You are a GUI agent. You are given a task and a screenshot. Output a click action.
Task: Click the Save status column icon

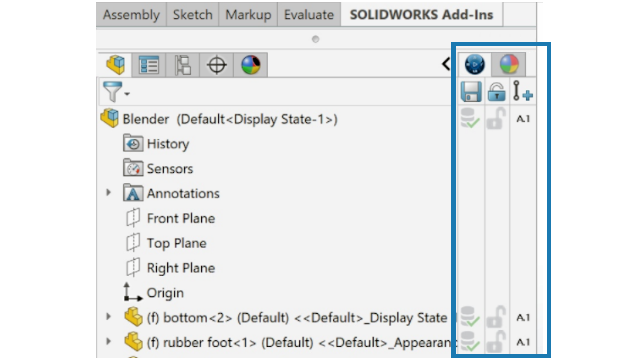471,91
